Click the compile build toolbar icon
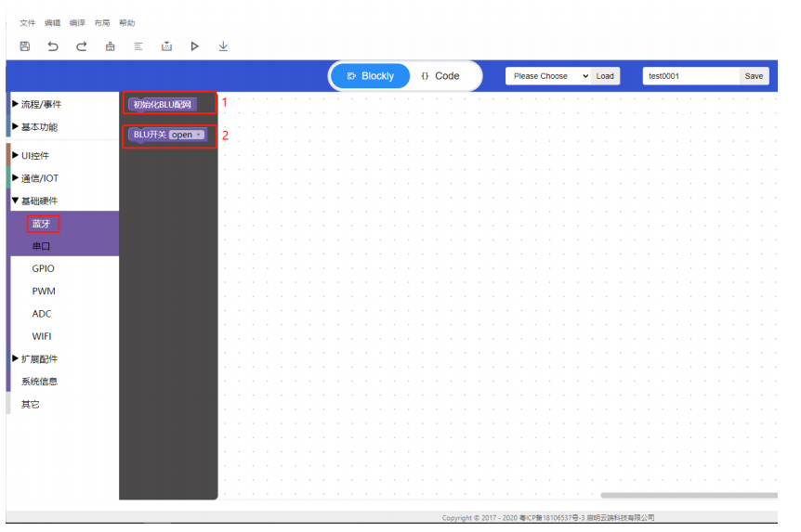801x532 pixels. click(x=166, y=46)
